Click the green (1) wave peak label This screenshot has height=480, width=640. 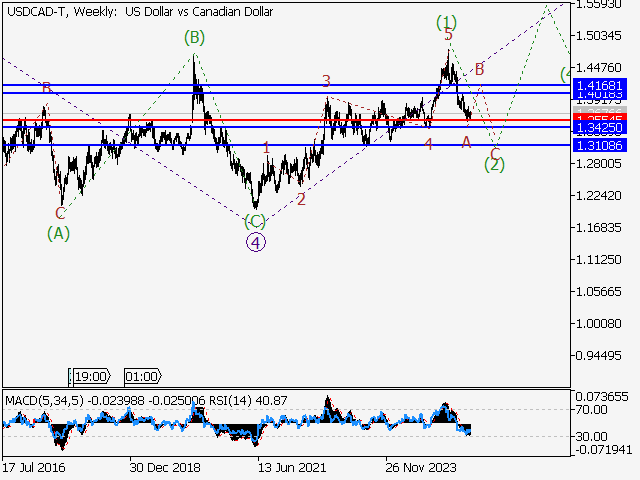click(447, 22)
